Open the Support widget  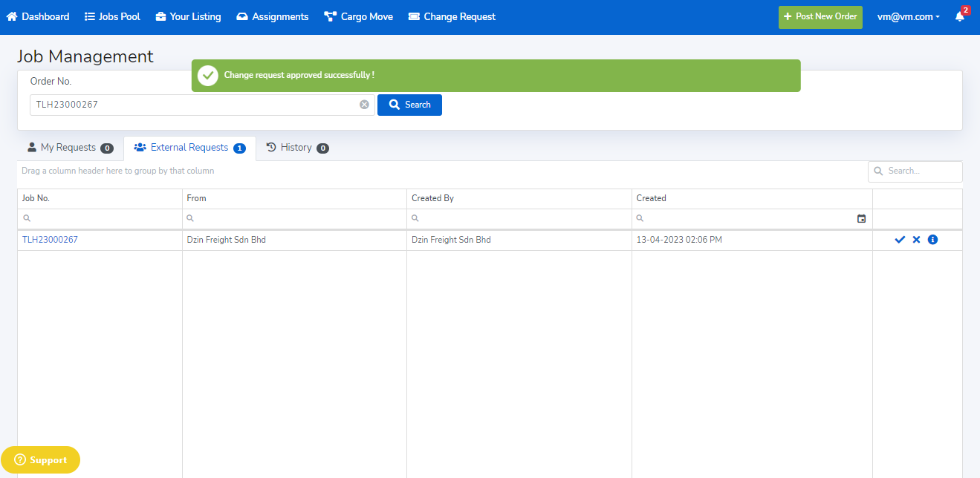[40, 460]
